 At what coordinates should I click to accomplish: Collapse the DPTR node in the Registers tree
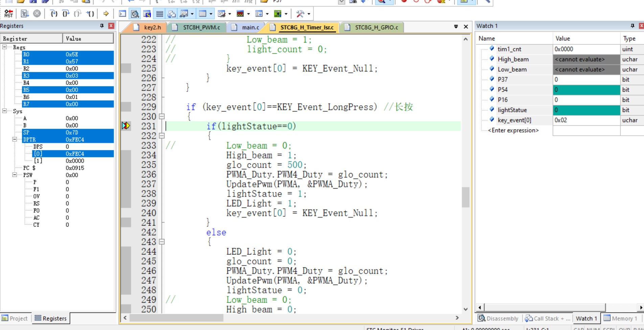pyautogui.click(x=15, y=139)
